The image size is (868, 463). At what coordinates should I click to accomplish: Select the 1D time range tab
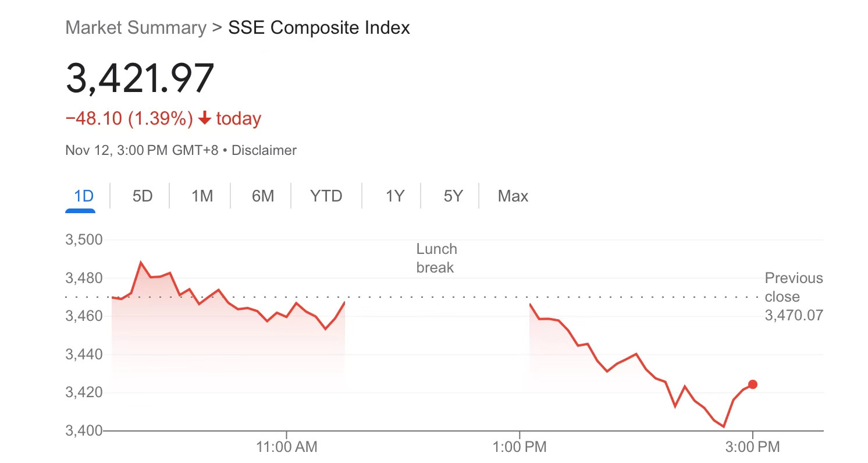84,196
